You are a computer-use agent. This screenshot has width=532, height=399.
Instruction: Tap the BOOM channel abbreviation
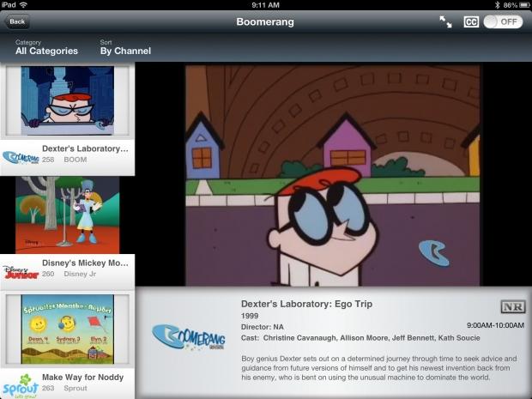coord(76,160)
